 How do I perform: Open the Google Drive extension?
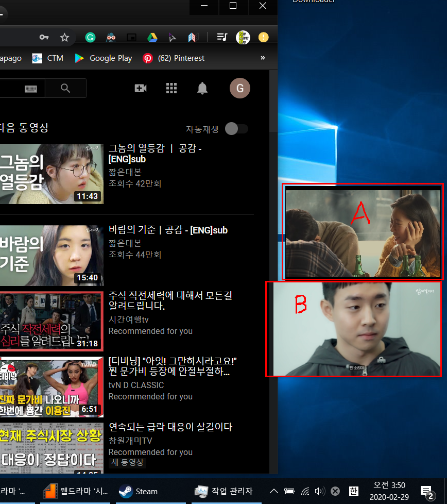pos(152,38)
